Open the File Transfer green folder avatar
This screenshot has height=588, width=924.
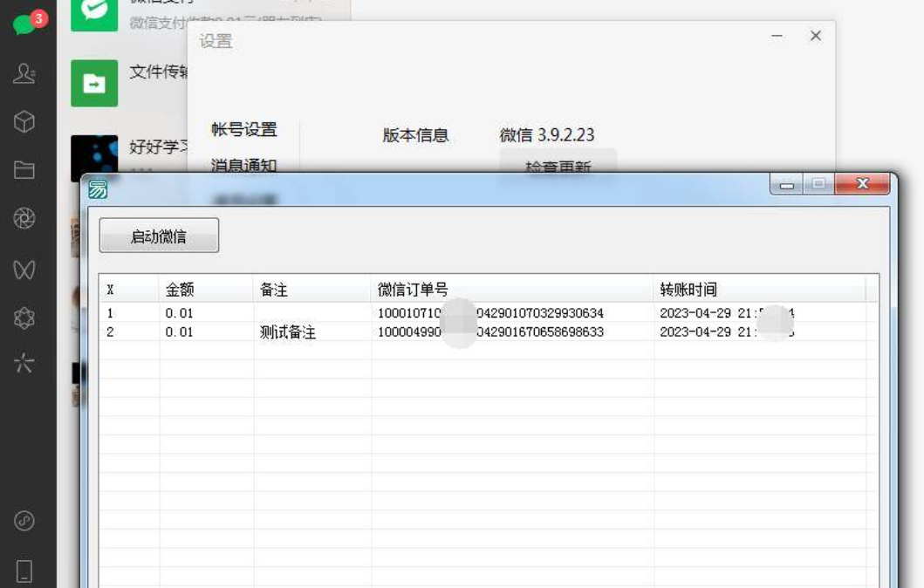coord(94,83)
